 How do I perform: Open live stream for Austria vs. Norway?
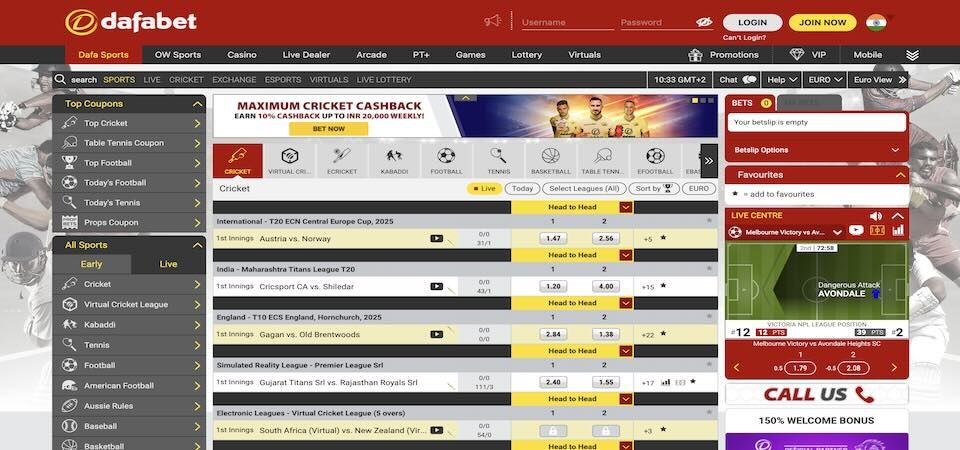(437, 239)
